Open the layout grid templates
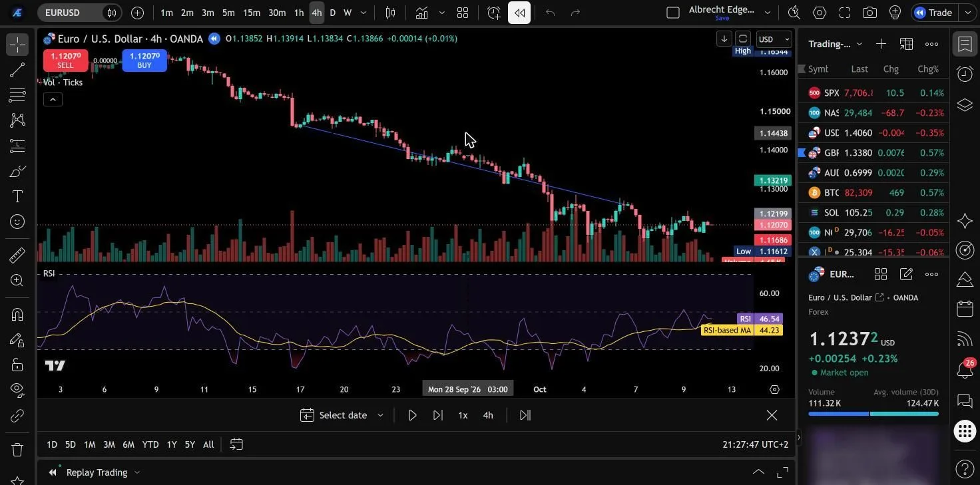This screenshot has height=485, width=980. pos(463,13)
